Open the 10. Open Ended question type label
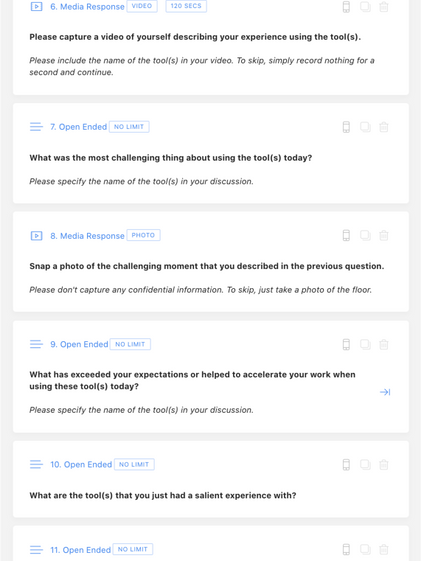The width and height of the screenshot is (421, 561). click(x=81, y=464)
